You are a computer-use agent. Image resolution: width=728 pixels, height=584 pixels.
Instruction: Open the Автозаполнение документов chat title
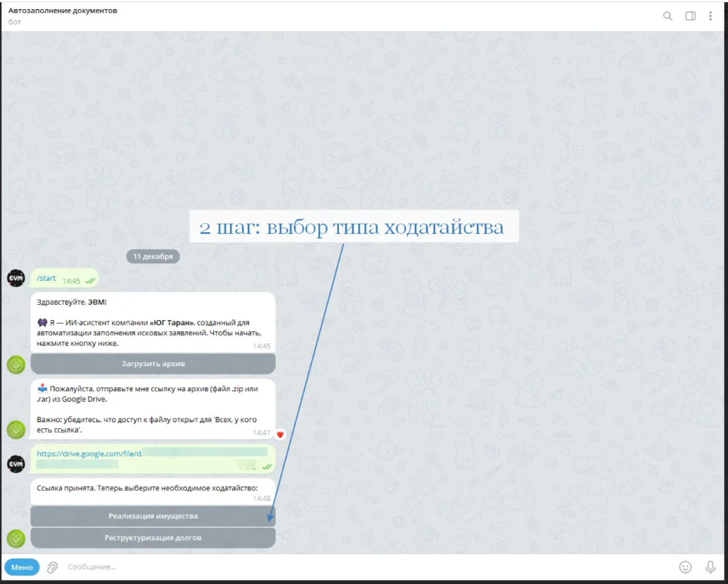(x=63, y=11)
